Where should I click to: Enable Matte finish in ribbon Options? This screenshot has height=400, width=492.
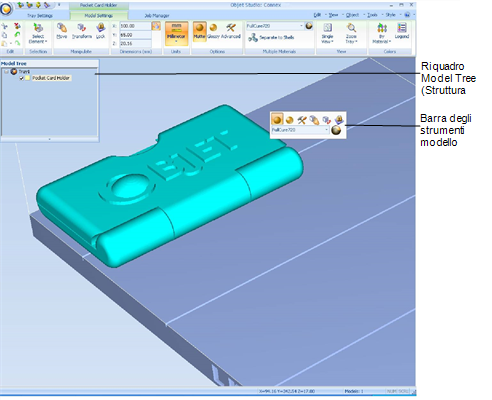point(199,31)
